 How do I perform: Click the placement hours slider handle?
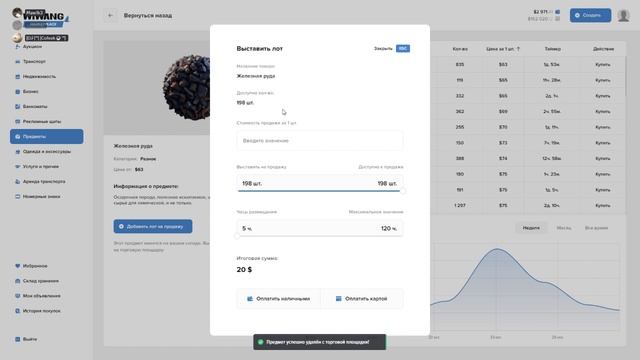237,236
